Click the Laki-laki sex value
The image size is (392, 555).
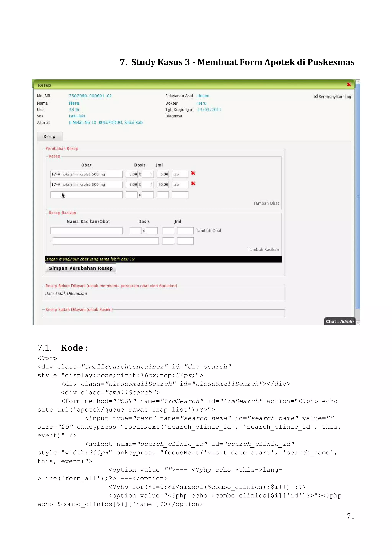tap(77, 116)
